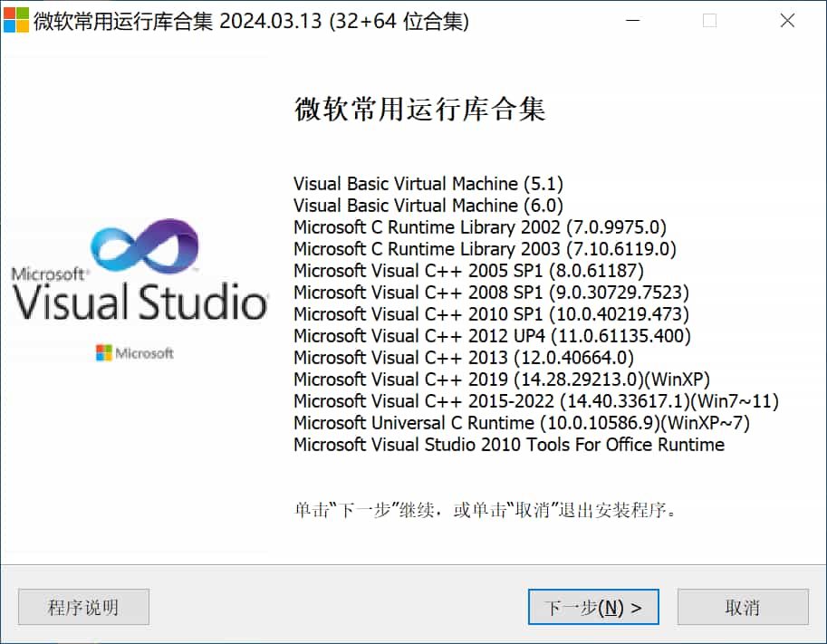The height and width of the screenshot is (644, 827).
Task: Click Microsoft C Runtime Library 2003 line
Action: click(x=485, y=248)
